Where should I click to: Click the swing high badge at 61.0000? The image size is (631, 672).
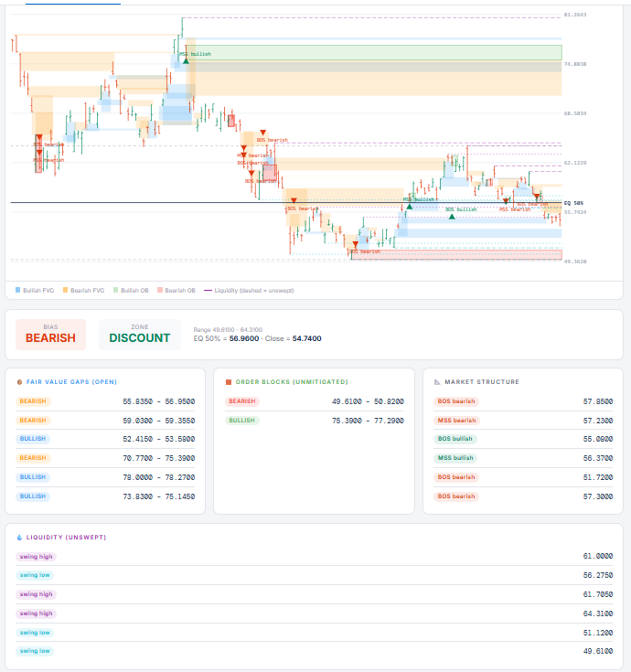(36, 557)
